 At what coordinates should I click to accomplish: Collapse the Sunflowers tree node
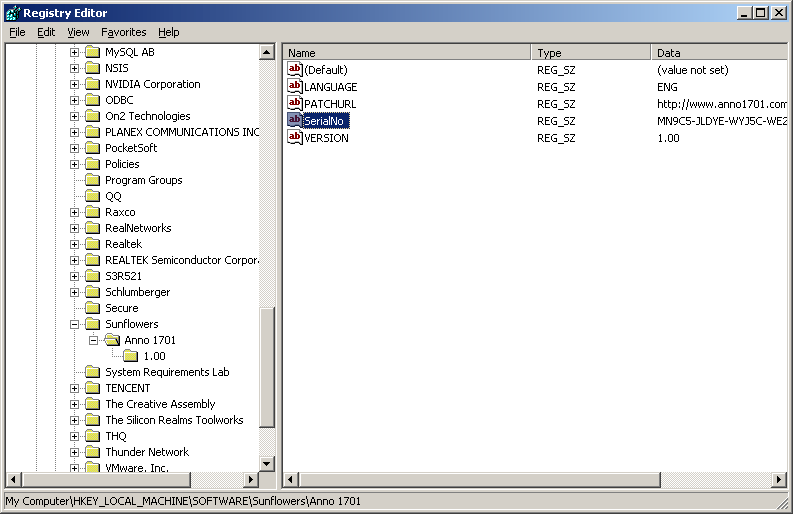pyautogui.click(x=75, y=324)
